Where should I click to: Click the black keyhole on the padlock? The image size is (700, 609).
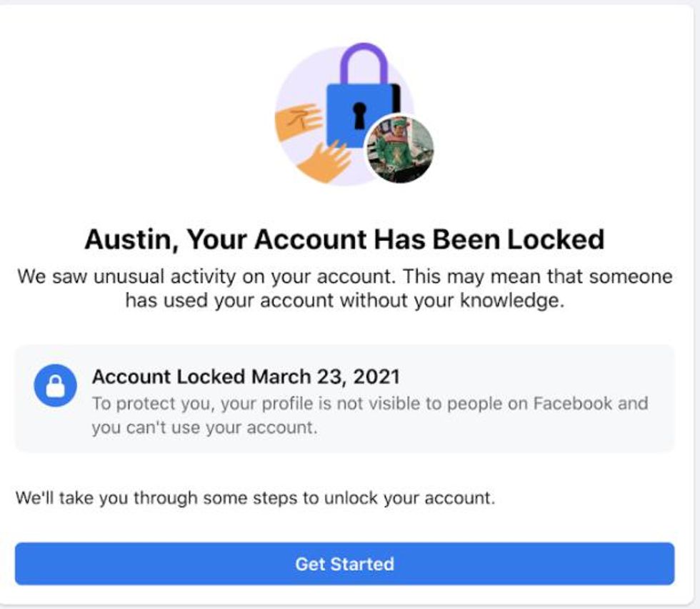pos(359,114)
